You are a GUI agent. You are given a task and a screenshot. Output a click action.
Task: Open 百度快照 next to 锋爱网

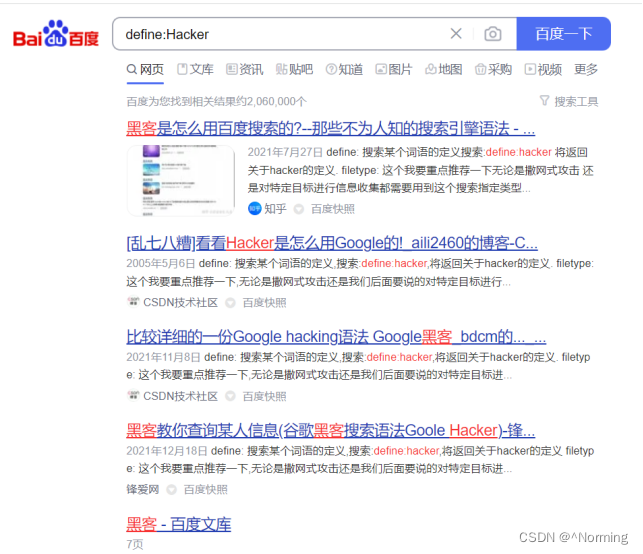(205, 489)
